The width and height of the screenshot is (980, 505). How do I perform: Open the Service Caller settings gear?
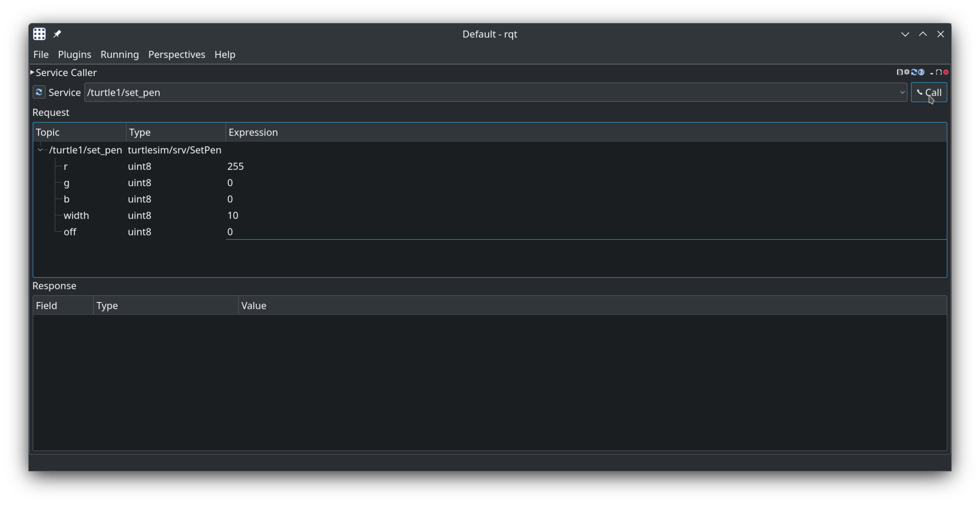(907, 72)
